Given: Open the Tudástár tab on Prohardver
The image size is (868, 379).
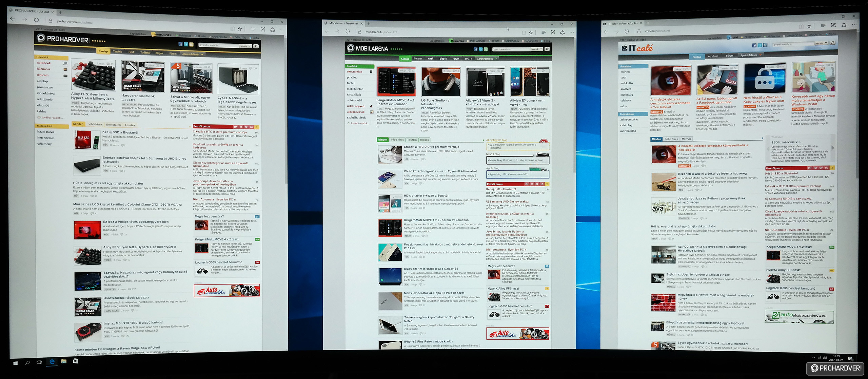Looking at the screenshot, I should (x=145, y=52).
